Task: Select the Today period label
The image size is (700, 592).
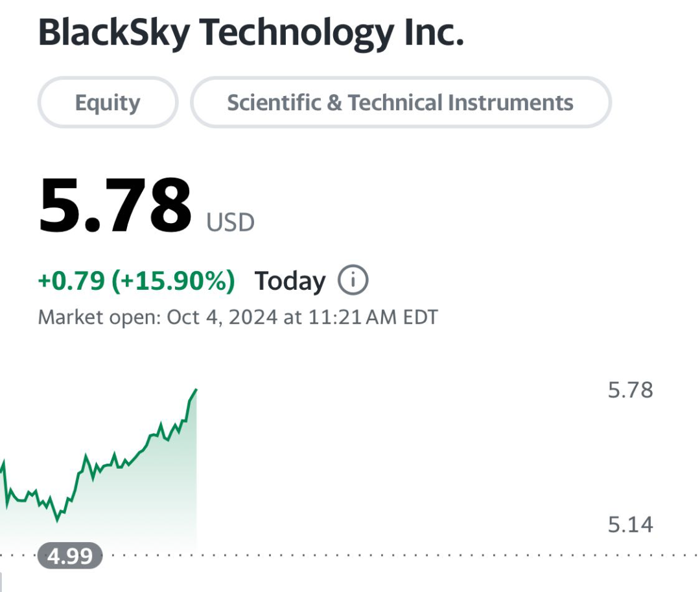Action: tap(290, 281)
